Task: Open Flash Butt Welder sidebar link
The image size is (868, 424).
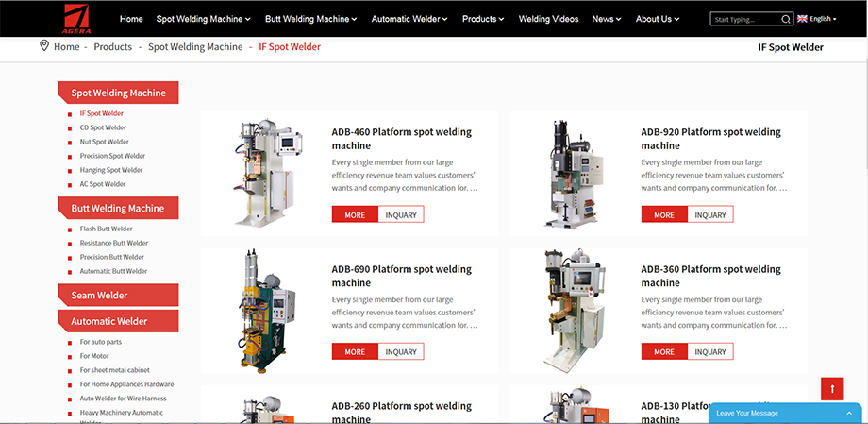Action: pyautogui.click(x=106, y=229)
